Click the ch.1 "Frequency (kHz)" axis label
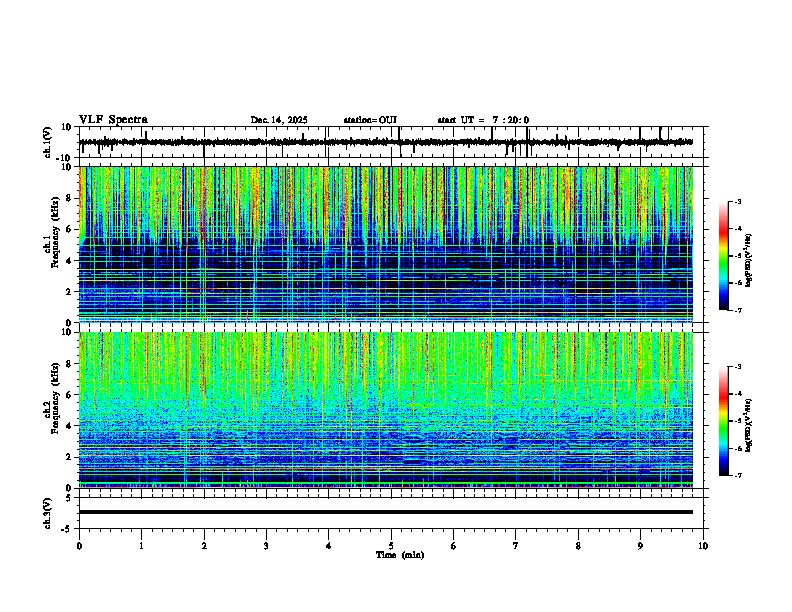Screen dimensions: 792x612 pyautogui.click(x=55, y=232)
